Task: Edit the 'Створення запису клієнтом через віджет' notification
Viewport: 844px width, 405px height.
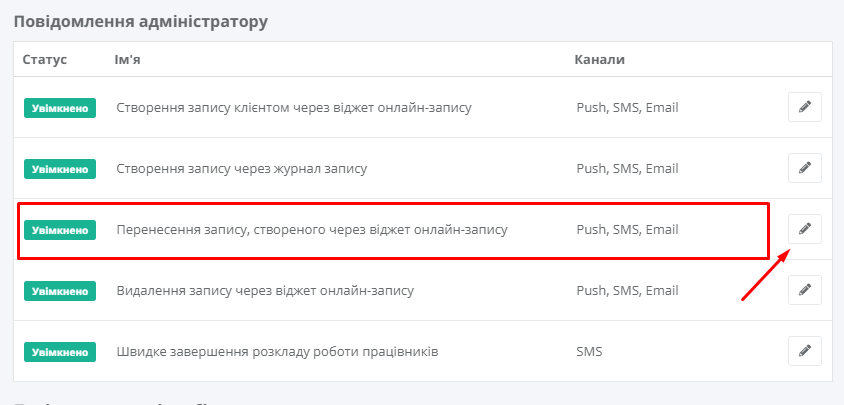Action: pyautogui.click(x=805, y=107)
